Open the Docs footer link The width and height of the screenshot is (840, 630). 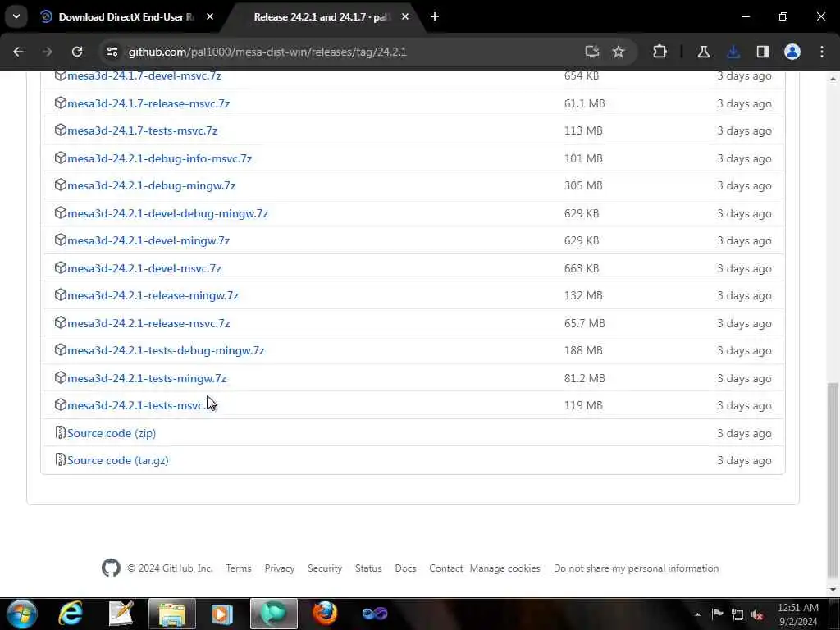pyautogui.click(x=405, y=568)
